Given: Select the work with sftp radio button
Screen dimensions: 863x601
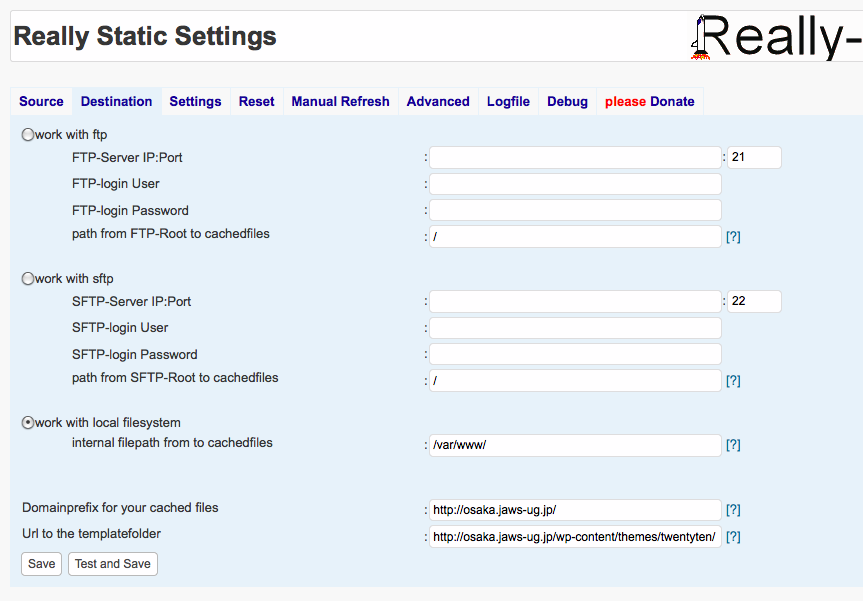Looking at the screenshot, I should pos(28,278).
